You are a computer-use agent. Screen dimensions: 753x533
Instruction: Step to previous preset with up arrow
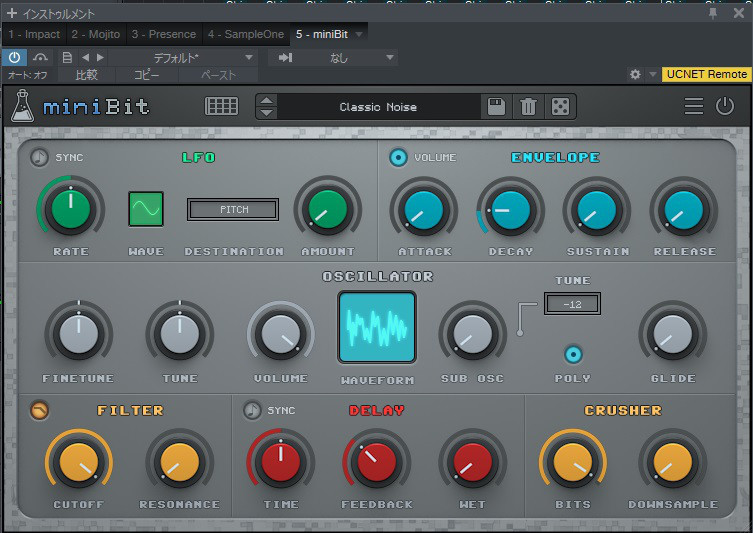point(267,101)
